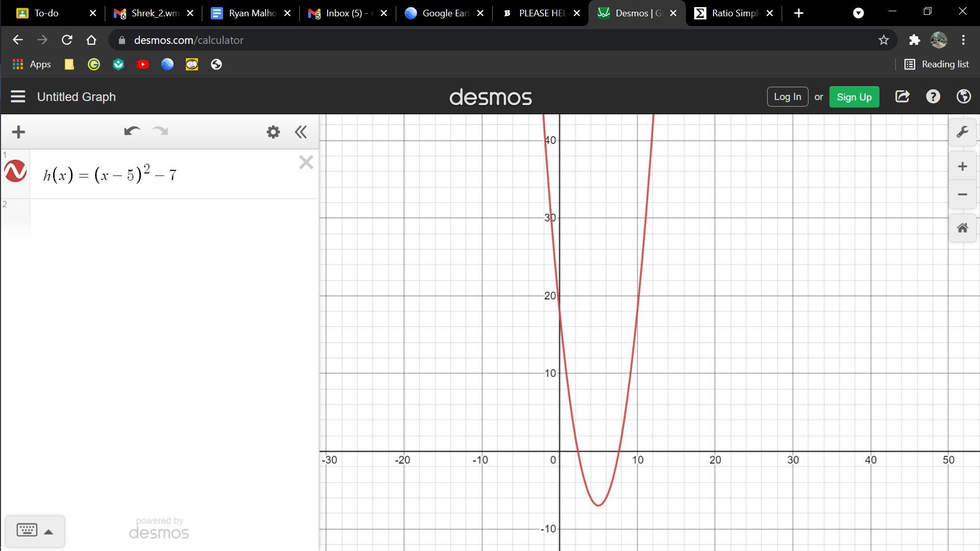Open the language globe menu
980x551 pixels.
click(964, 96)
